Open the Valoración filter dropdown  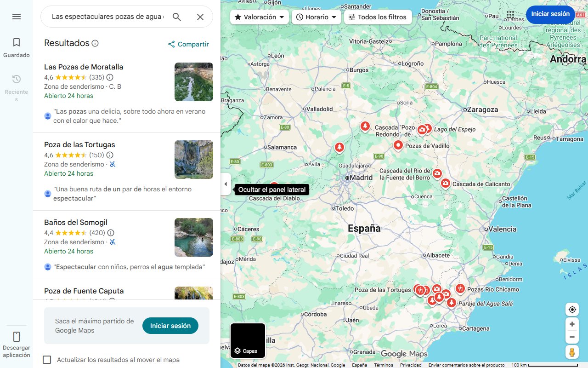259,17
